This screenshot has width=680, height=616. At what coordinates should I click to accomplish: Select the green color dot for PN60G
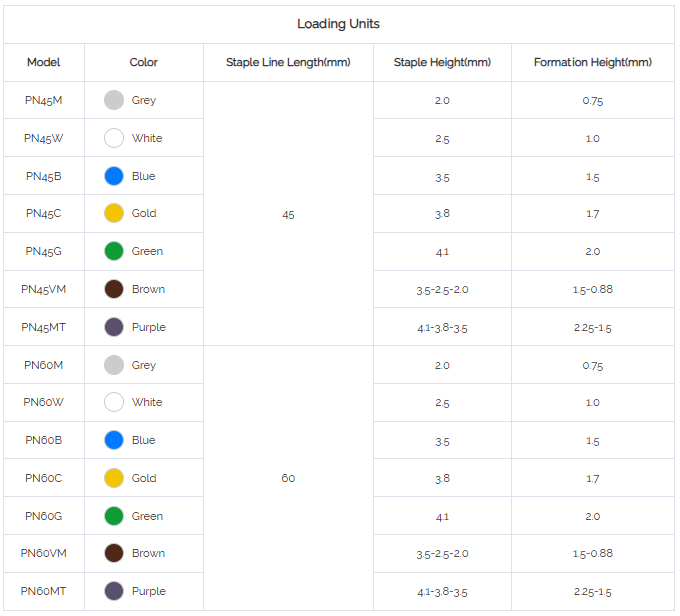pos(114,516)
